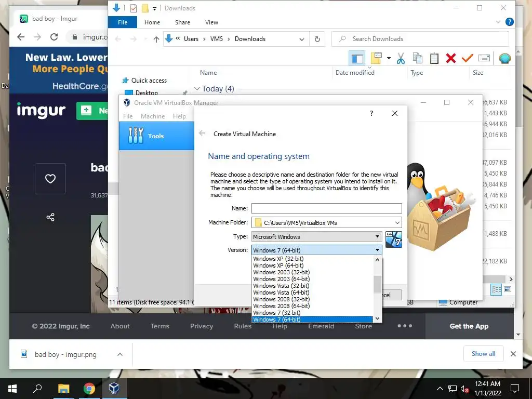Sort by Name column header

(208, 72)
